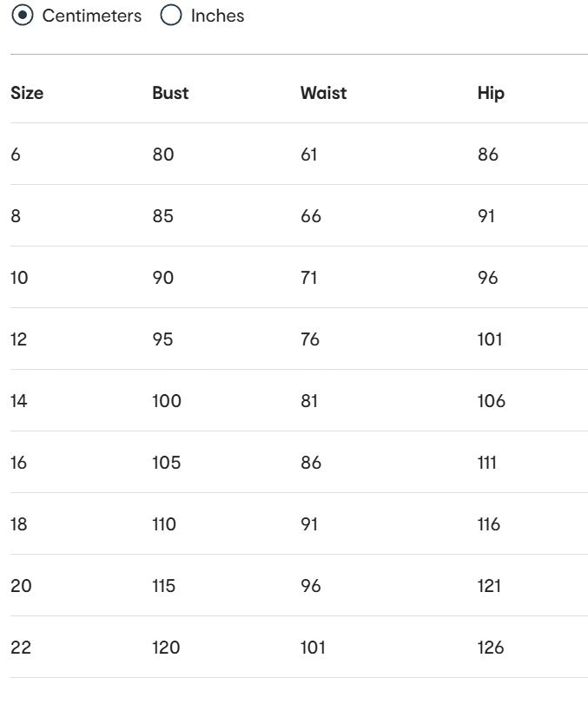Screen dimensions: 588x704
Task: Click the waist value 86 for size 16
Action: (x=309, y=463)
